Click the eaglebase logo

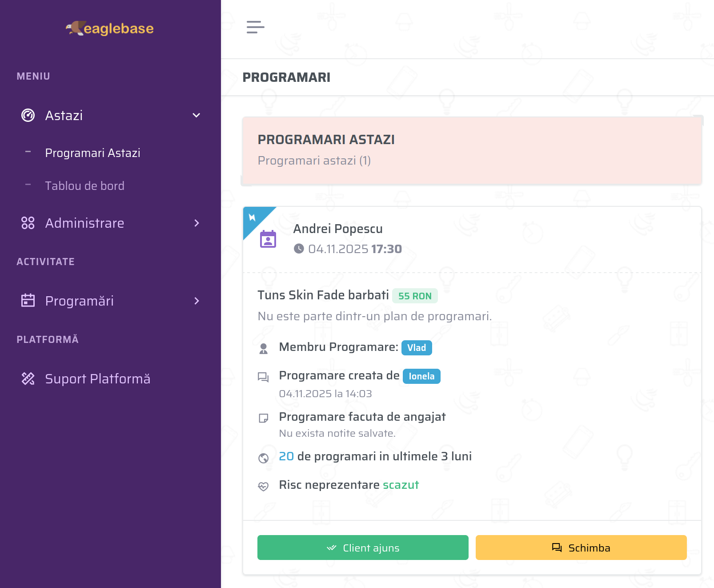click(x=110, y=28)
